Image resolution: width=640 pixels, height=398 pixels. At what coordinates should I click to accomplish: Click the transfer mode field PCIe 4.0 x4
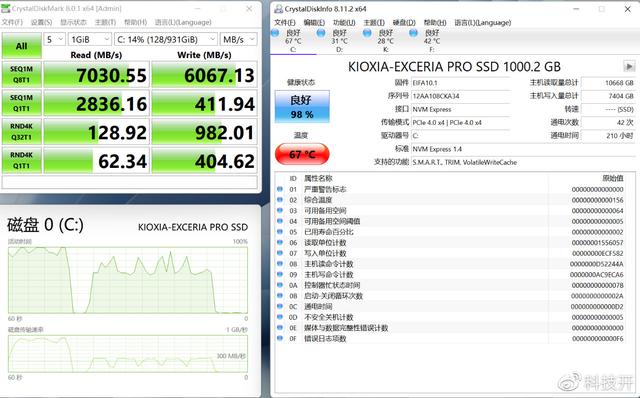pos(460,122)
